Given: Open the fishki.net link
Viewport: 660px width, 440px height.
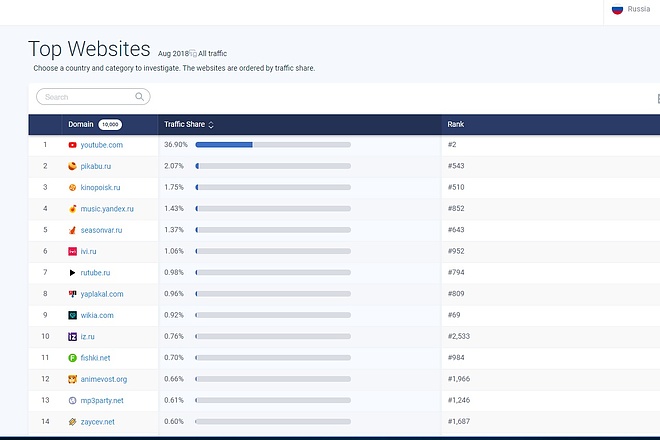Looking at the screenshot, I should tap(96, 358).
